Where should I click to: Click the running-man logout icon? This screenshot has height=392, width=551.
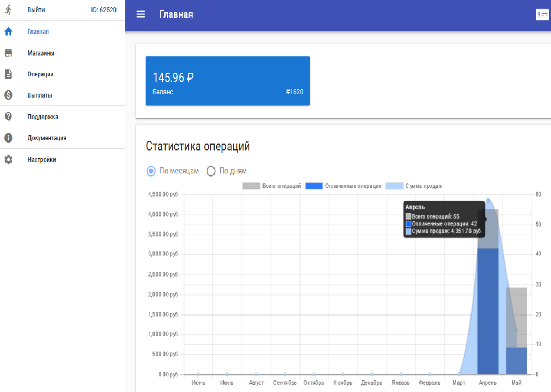click(x=8, y=10)
